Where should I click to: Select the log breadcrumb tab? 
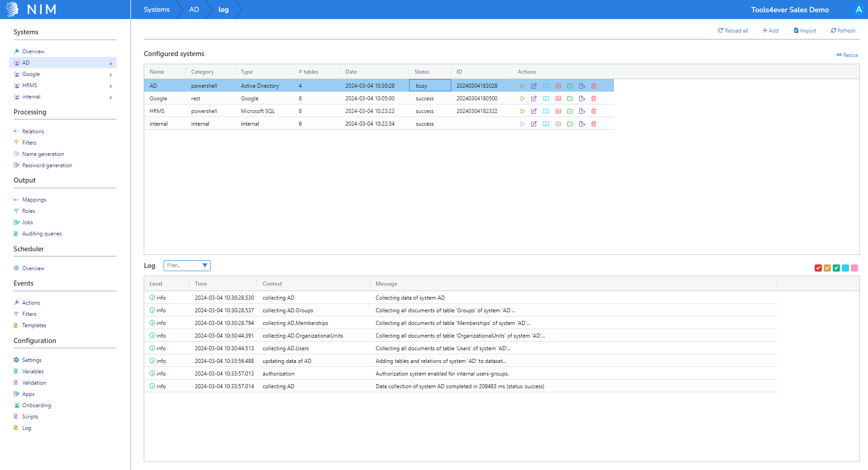(223, 9)
